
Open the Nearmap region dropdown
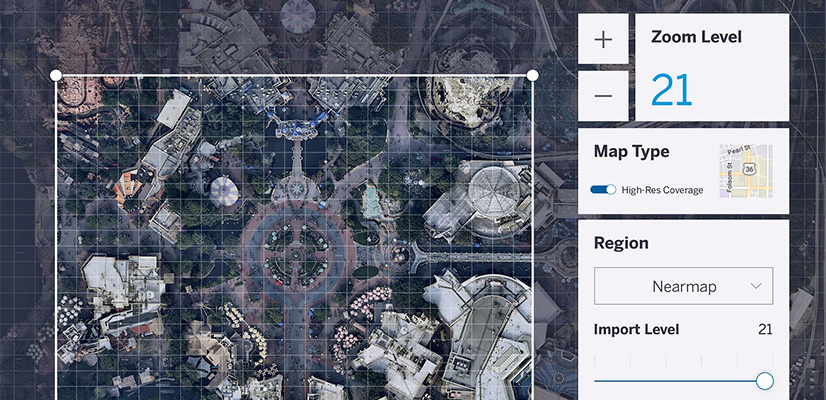click(x=684, y=286)
